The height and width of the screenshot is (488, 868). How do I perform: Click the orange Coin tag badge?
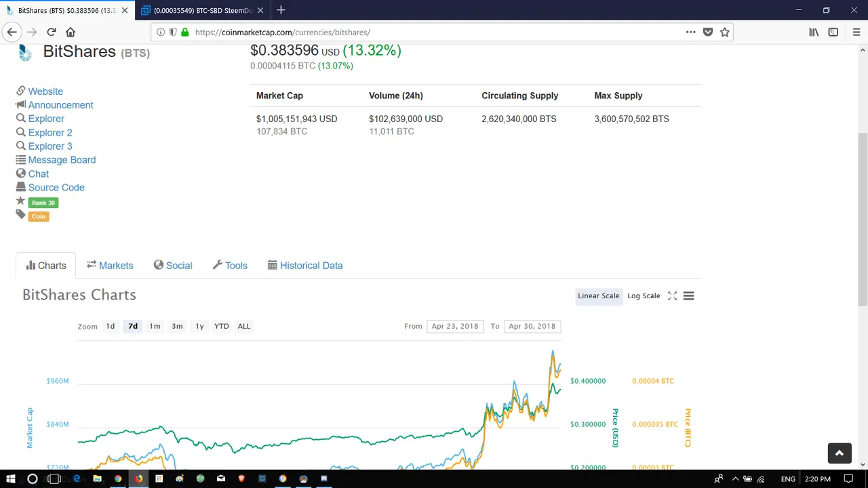coord(39,216)
